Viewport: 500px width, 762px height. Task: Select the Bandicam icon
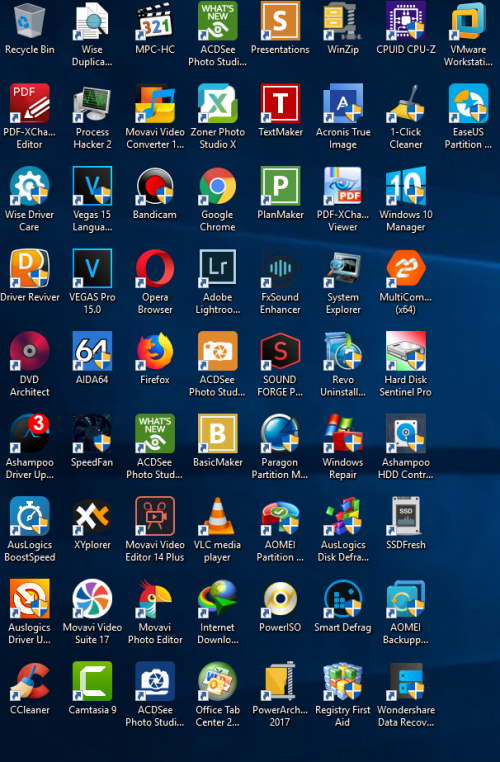point(155,186)
